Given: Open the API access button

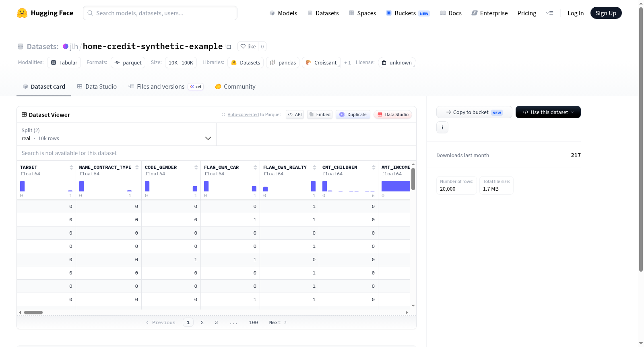Looking at the screenshot, I should [x=295, y=114].
